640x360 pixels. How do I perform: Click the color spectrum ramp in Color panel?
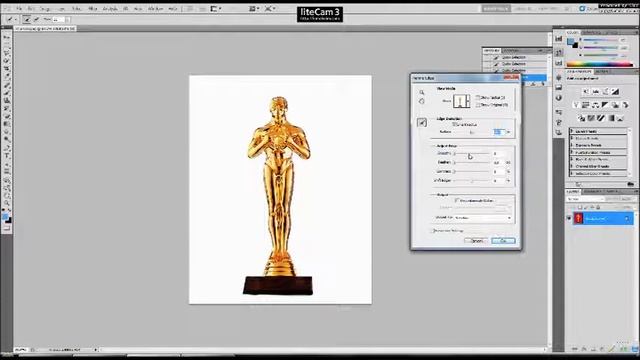[x=600, y=64]
